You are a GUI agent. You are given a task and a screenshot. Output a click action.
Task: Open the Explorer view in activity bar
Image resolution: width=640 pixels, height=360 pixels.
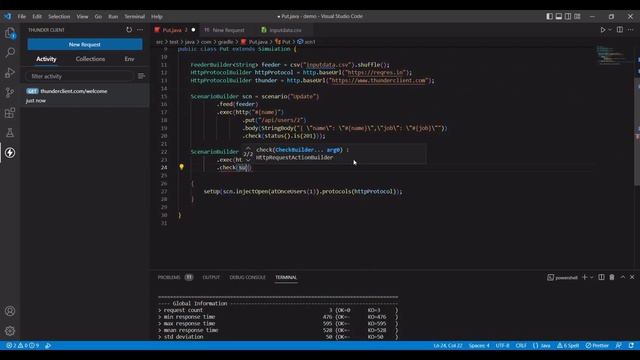10,33
